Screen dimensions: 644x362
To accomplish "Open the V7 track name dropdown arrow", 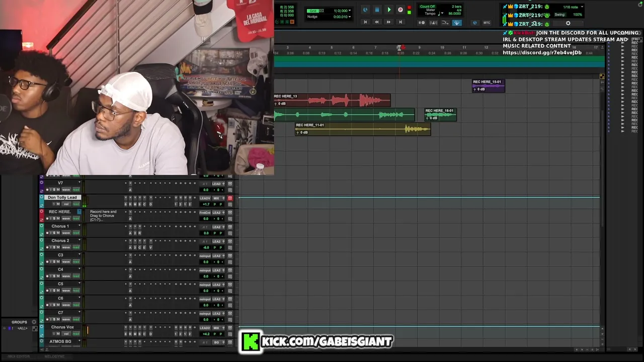I will pyautogui.click(x=79, y=183).
